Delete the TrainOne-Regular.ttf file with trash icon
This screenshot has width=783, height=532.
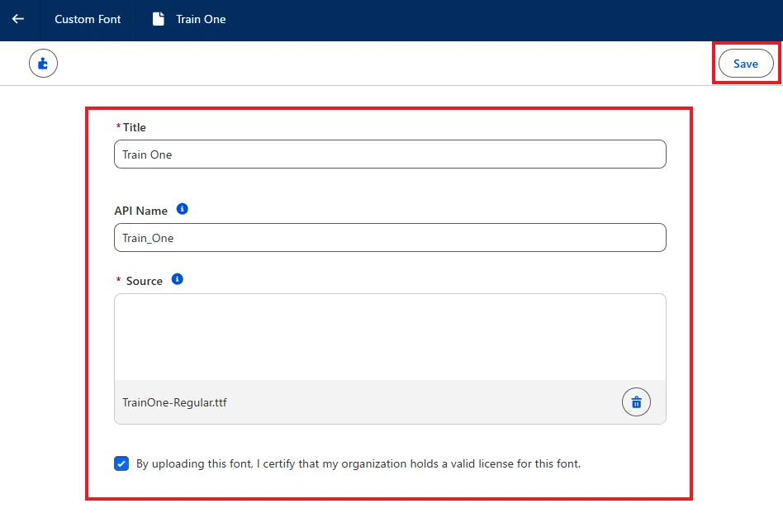point(636,402)
